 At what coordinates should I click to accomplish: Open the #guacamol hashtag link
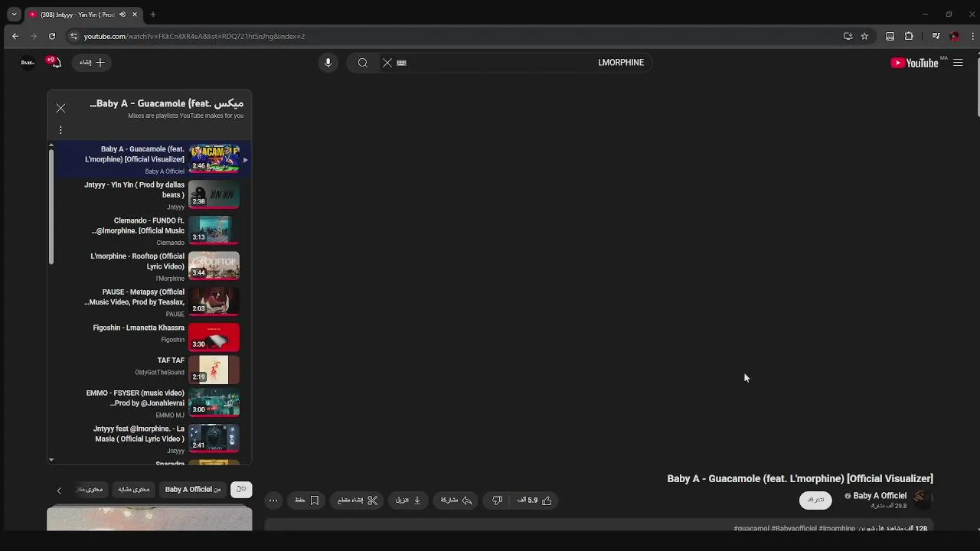point(751,528)
